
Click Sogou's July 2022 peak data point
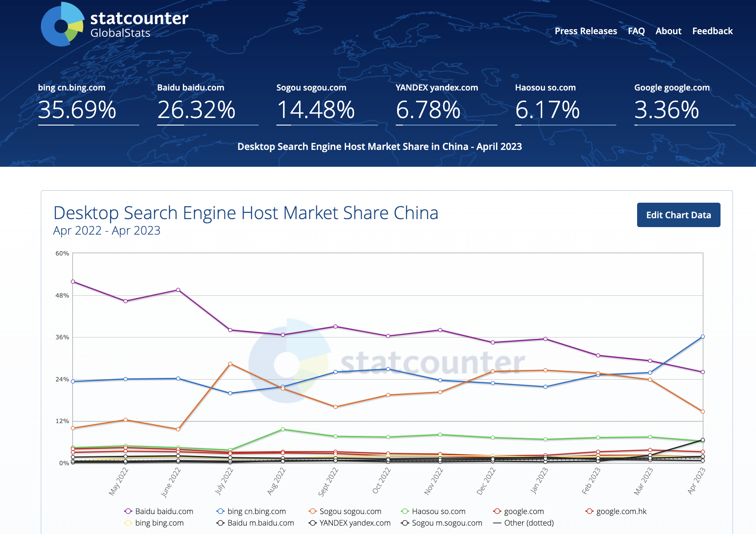click(x=230, y=364)
